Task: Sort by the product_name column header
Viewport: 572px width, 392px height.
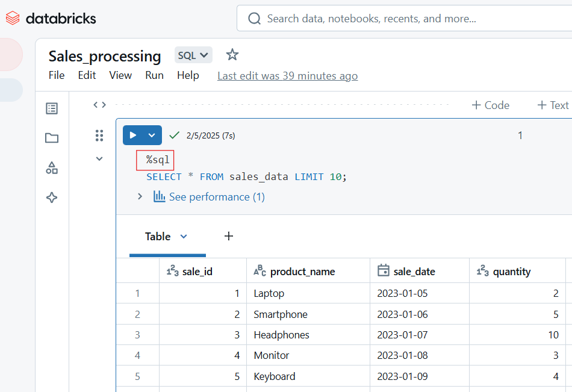Action: [308, 271]
